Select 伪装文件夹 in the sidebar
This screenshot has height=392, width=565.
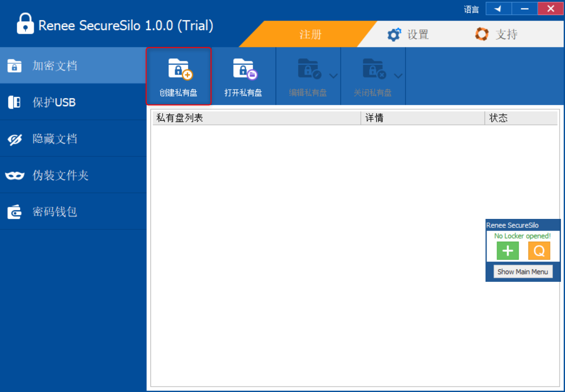click(73, 175)
